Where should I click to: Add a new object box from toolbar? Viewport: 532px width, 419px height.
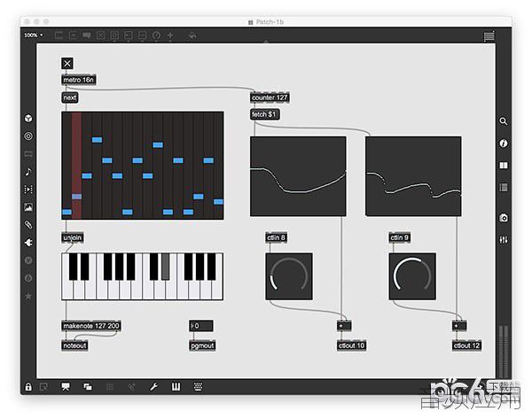pyautogui.click(x=59, y=35)
